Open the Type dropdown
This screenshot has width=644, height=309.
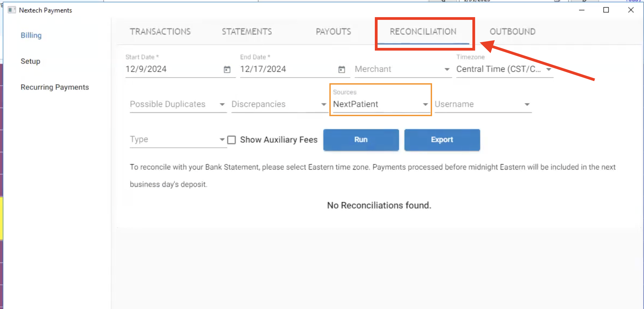point(178,140)
